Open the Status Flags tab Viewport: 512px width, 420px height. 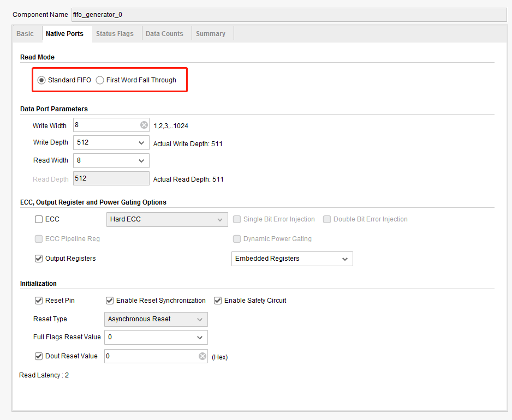(115, 34)
